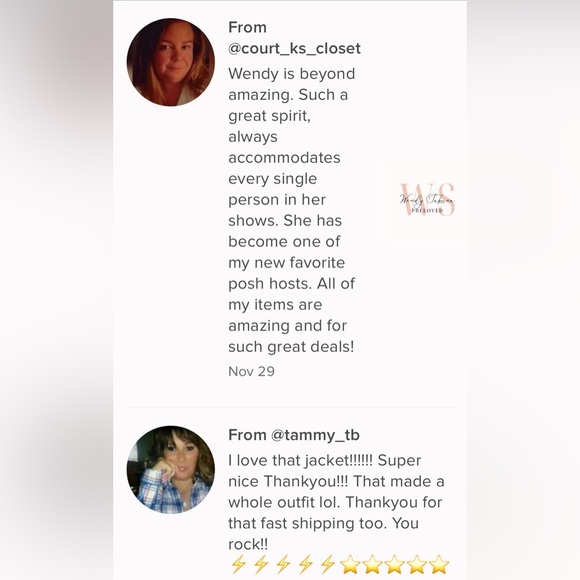Click the first gold star emoji
This screenshot has height=580, width=580.
tap(350, 564)
